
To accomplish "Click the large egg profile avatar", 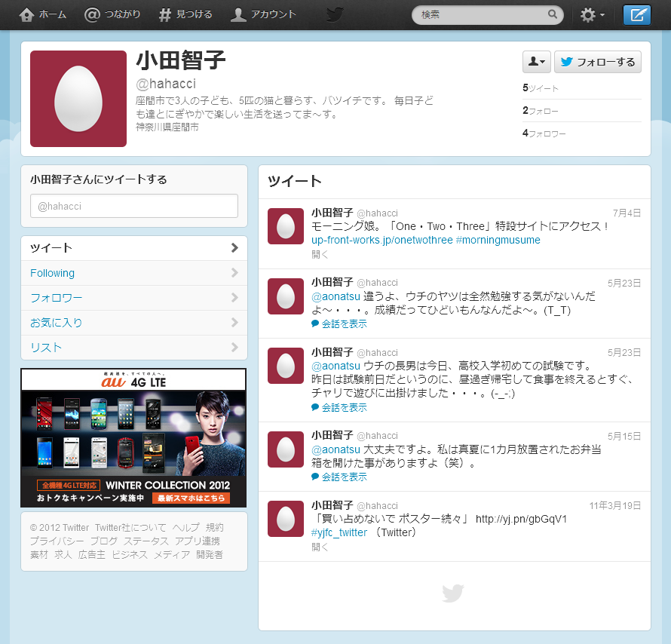I will [x=78, y=99].
